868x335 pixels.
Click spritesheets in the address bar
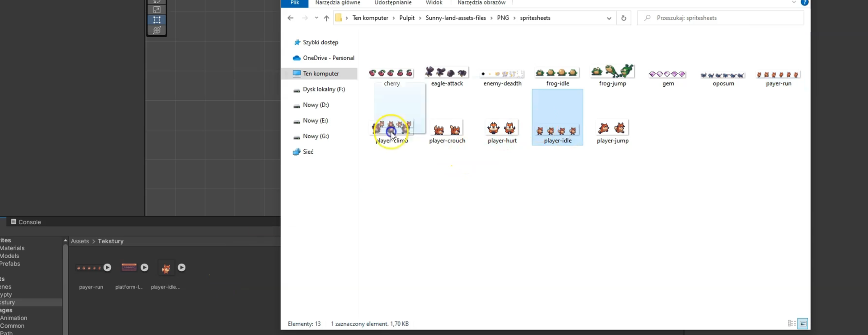[535, 18]
